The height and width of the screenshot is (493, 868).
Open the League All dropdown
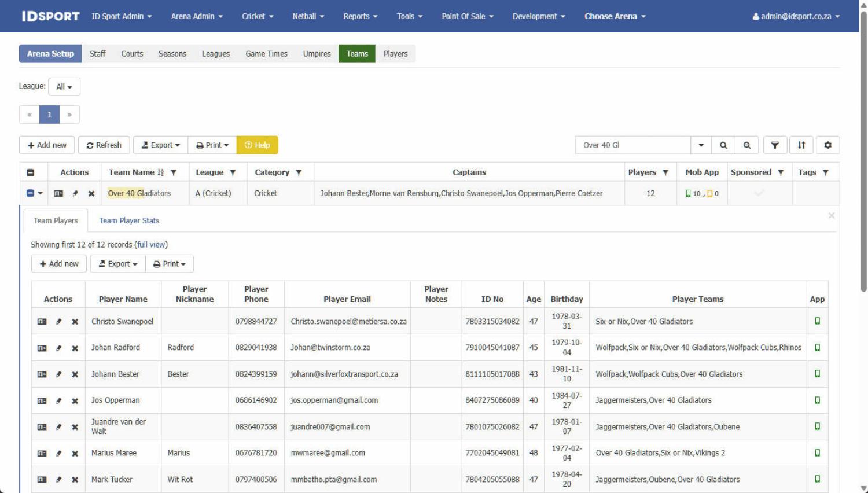(64, 87)
